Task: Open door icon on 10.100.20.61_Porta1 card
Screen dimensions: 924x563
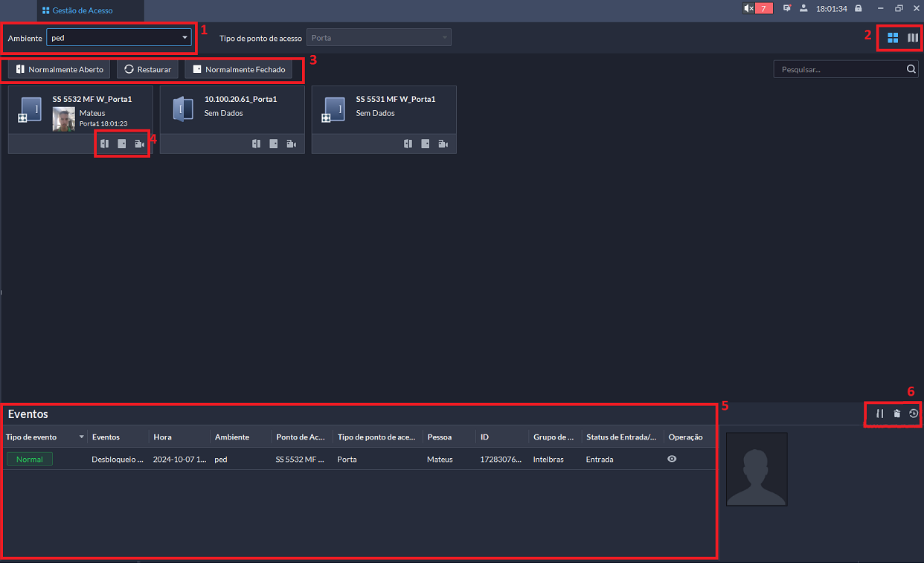Action: point(256,144)
